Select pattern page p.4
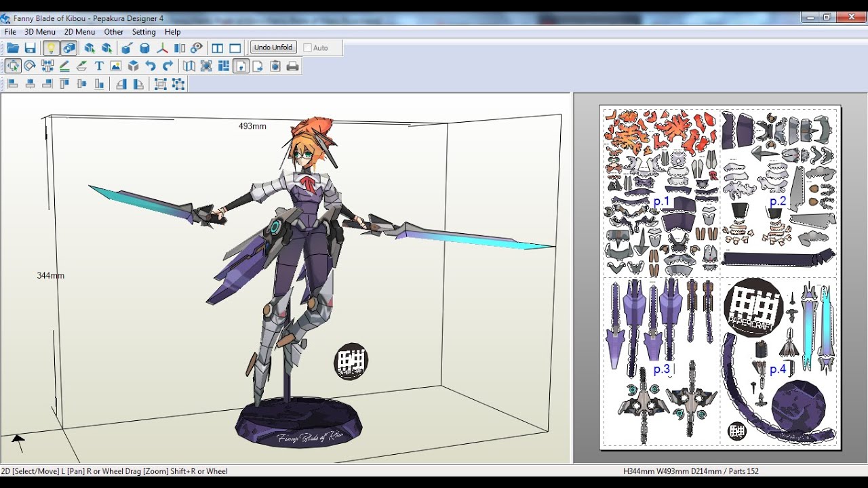The height and width of the screenshot is (488, 868). [778, 369]
